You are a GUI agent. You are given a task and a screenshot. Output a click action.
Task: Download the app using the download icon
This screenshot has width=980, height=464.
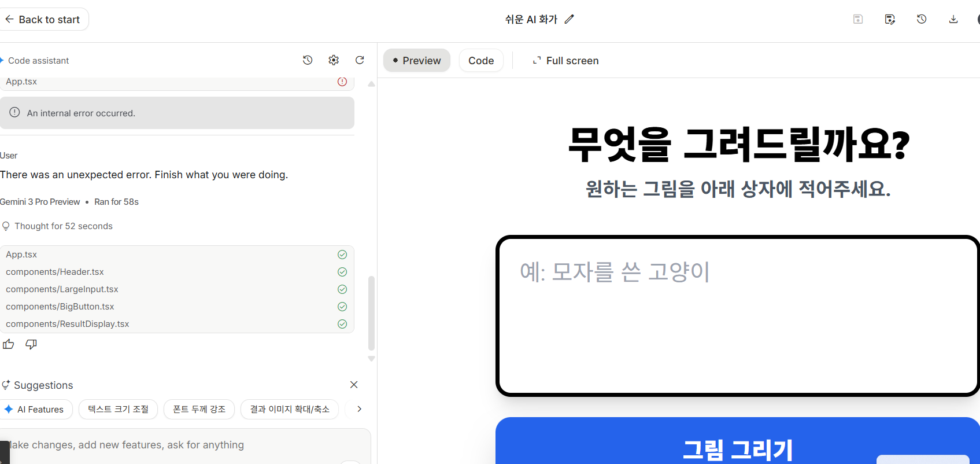pyautogui.click(x=953, y=19)
